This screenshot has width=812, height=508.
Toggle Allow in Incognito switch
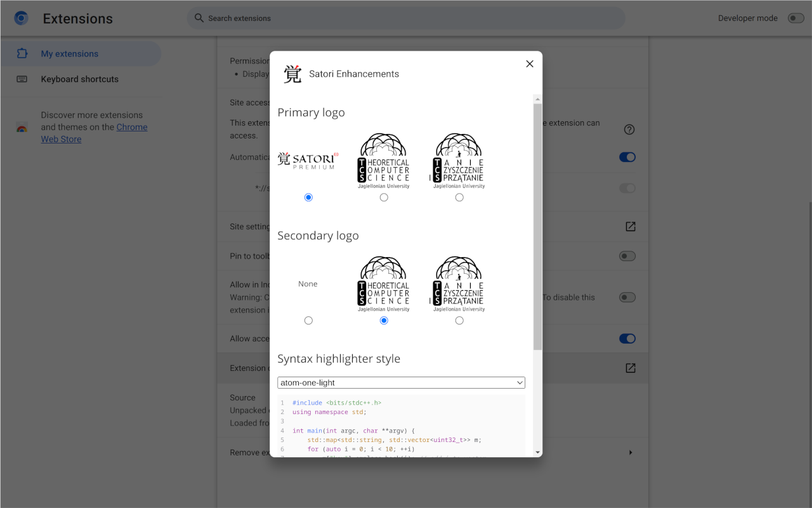[627, 297]
